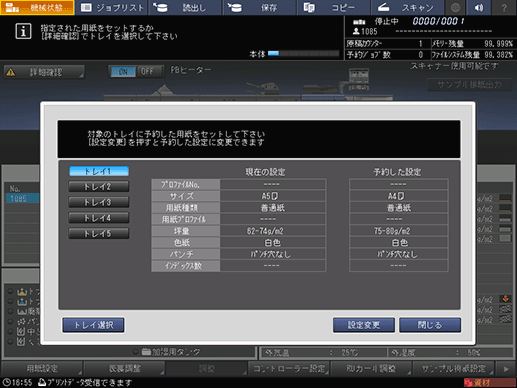Click the トレイ選択 button
The width and height of the screenshot is (517, 388).
93,325
